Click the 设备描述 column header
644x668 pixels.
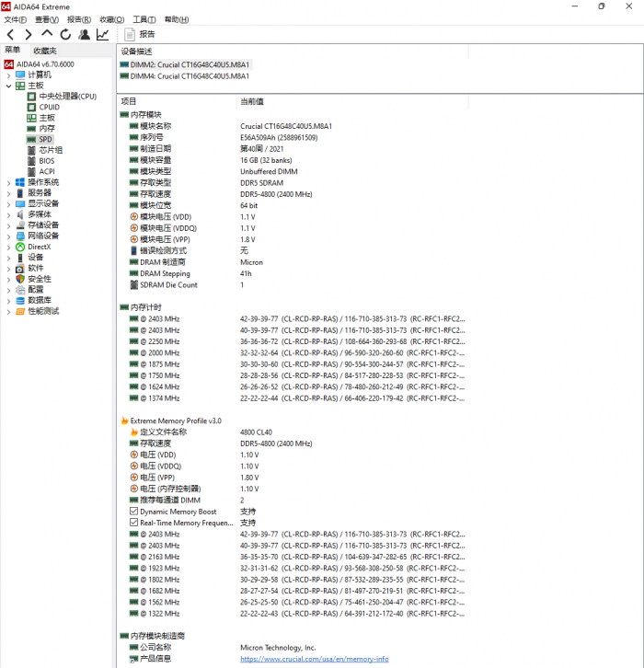(136, 52)
